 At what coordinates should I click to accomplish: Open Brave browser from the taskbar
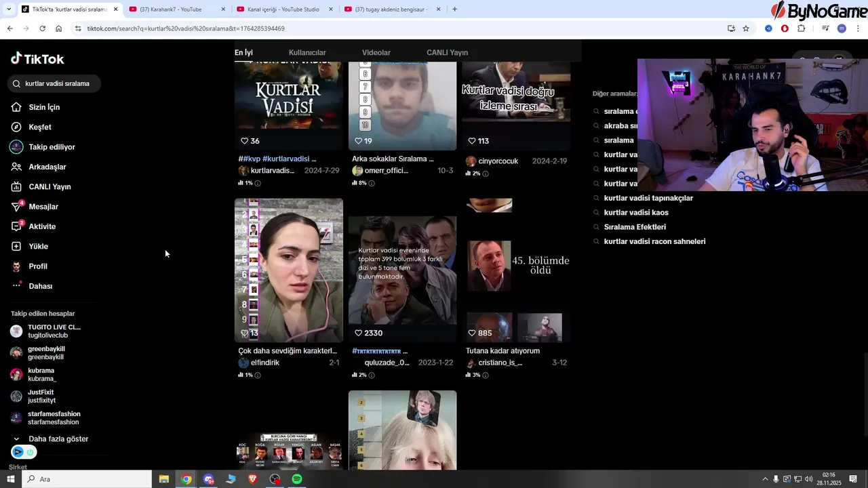[252, 479]
